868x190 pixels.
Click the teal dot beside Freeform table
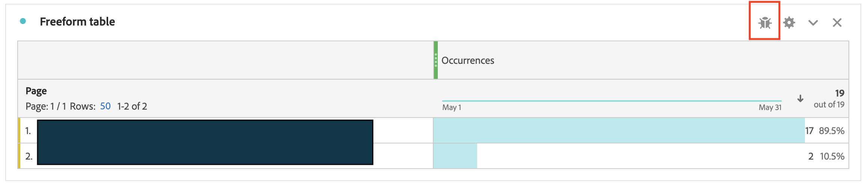tap(23, 21)
